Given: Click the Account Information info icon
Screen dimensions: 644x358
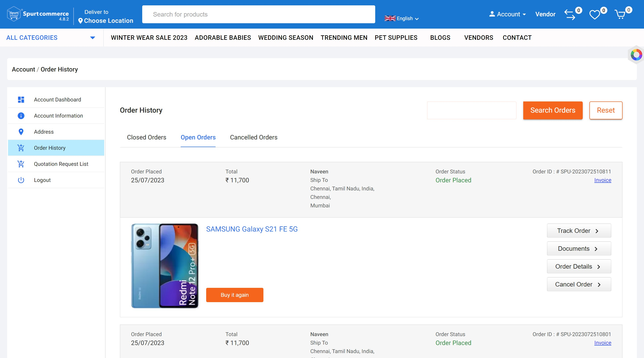Looking at the screenshot, I should coord(21,116).
